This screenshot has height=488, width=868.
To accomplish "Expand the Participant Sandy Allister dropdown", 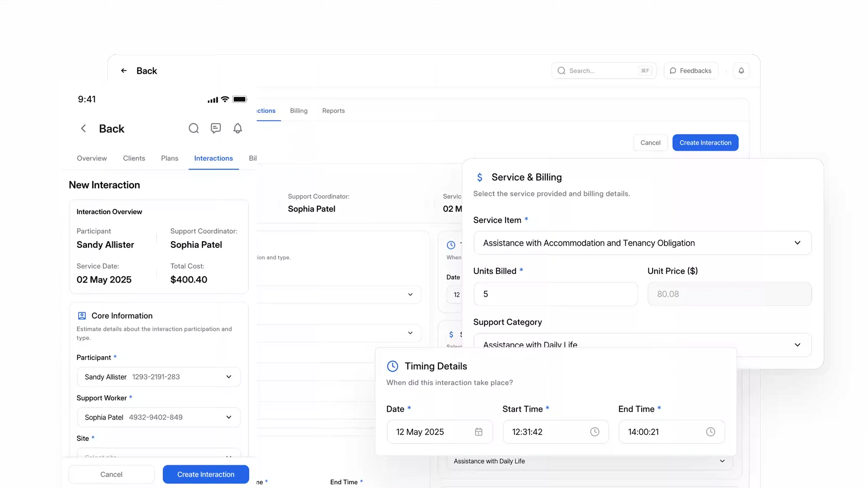I will point(158,377).
